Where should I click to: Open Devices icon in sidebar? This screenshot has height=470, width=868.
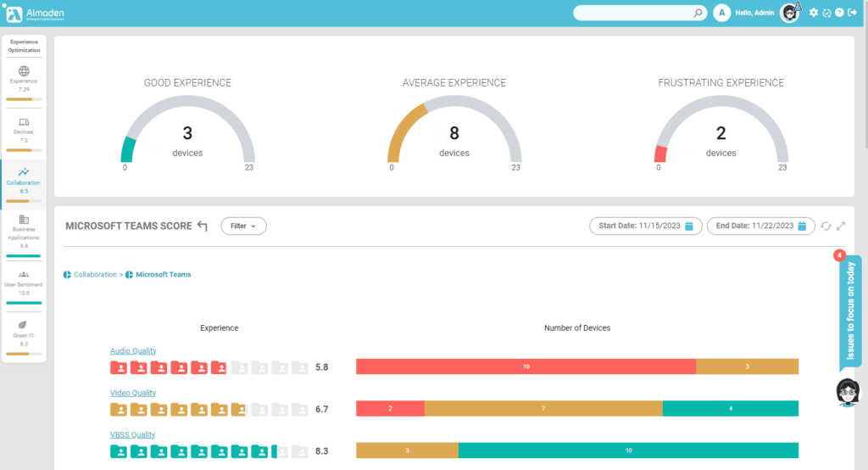coord(24,122)
